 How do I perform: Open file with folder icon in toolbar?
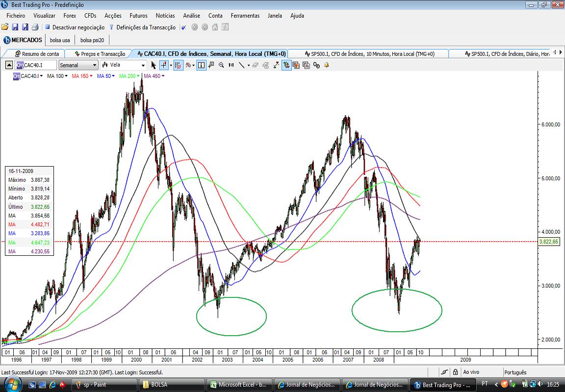[5, 27]
